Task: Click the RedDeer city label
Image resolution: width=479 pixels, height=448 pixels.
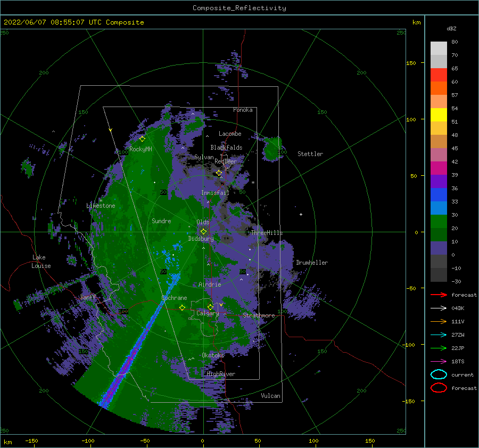Action: click(226, 161)
